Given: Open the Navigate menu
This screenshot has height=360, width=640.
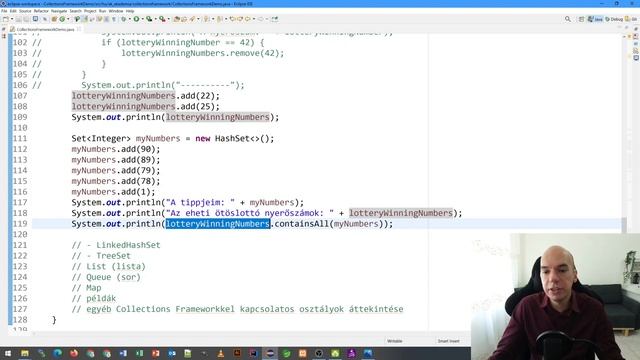Looking at the screenshot, I should pos(59,11).
